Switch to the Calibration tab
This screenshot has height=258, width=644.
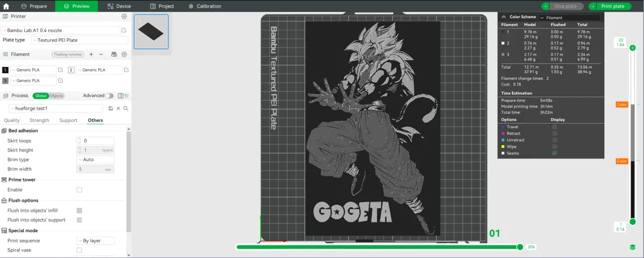point(205,6)
